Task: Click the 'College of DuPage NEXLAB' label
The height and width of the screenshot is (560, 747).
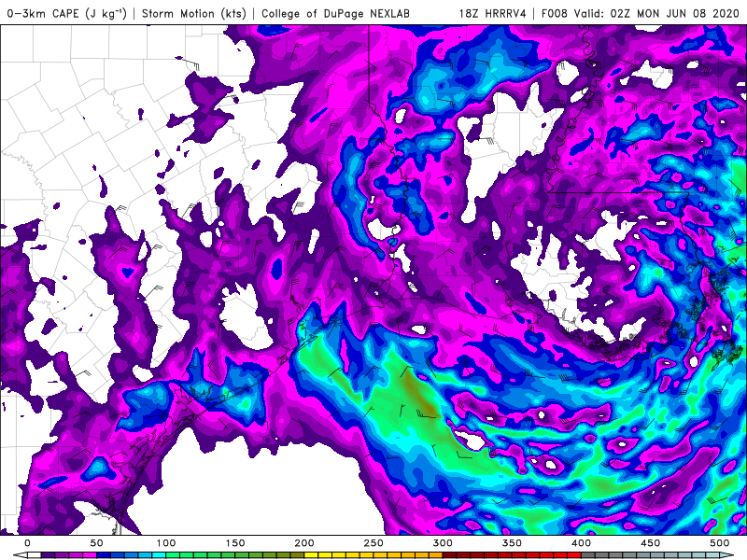Action: pyautogui.click(x=335, y=13)
